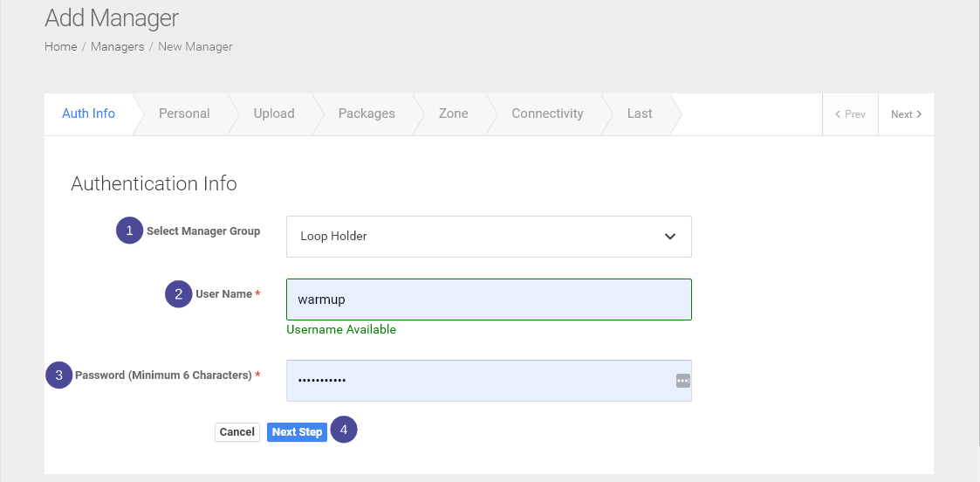Screen dimensions: 980x482
Task: Click the Prev navigation button
Action: [x=850, y=114]
